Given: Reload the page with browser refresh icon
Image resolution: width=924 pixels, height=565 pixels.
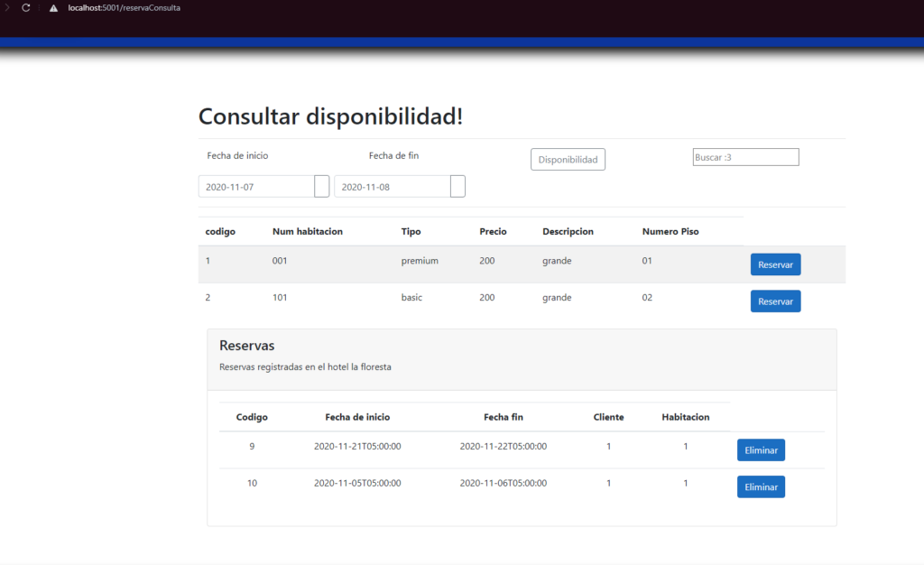Looking at the screenshot, I should (x=26, y=7).
